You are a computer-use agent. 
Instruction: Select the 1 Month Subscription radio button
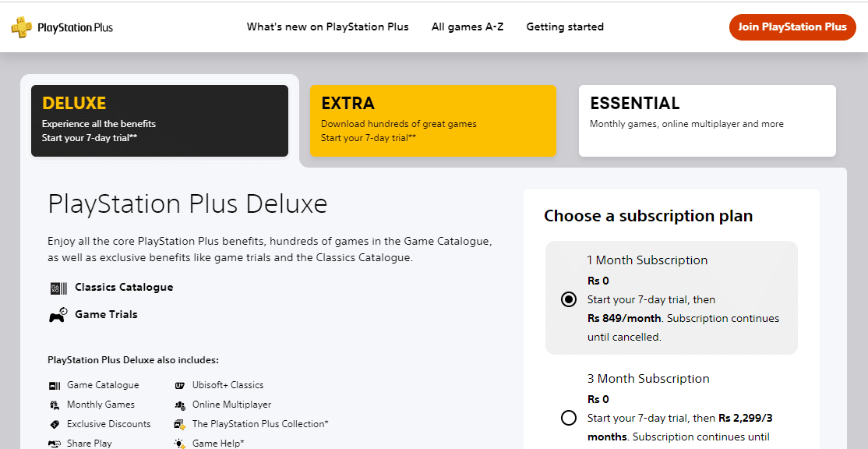pos(568,299)
